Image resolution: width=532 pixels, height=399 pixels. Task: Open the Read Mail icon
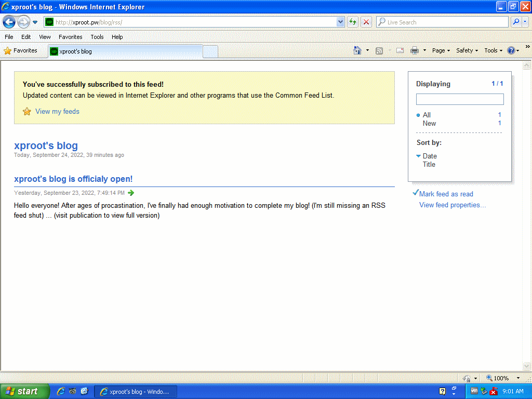[400, 50]
